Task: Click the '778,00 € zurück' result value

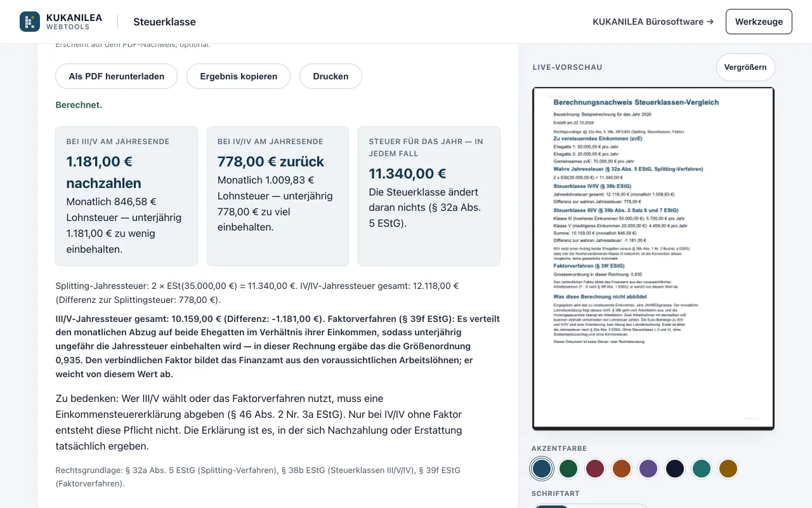Action: pos(271,161)
